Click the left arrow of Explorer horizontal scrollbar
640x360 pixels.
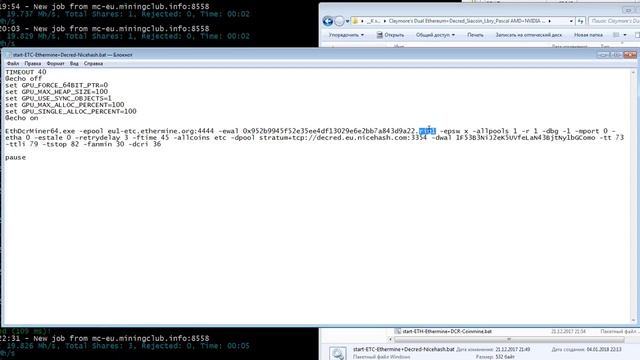point(390,339)
